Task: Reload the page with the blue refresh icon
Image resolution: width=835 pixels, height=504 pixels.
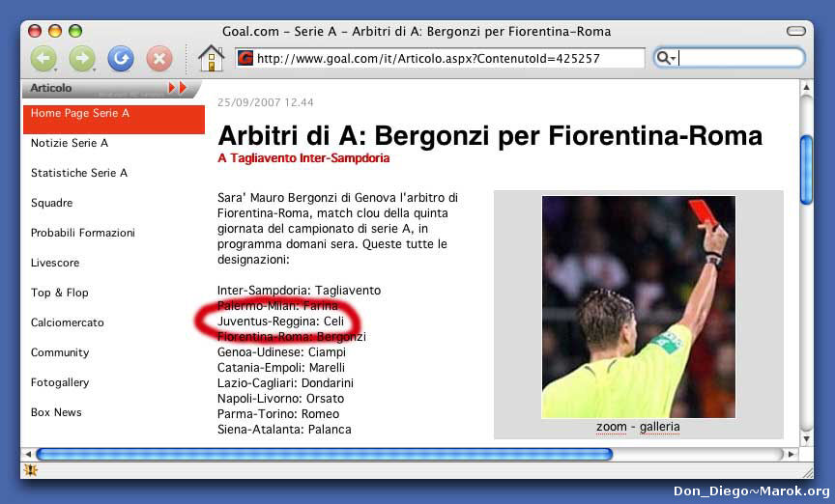Action: pyautogui.click(x=121, y=59)
